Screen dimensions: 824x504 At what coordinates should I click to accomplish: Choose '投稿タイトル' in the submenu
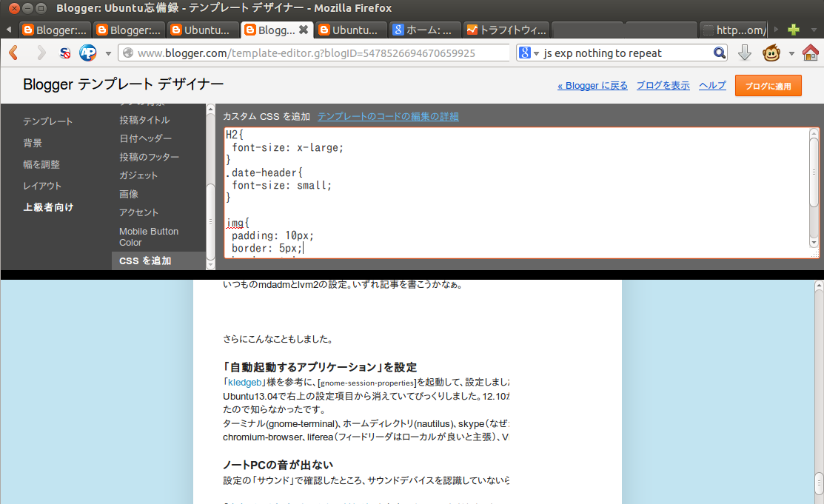pos(144,121)
